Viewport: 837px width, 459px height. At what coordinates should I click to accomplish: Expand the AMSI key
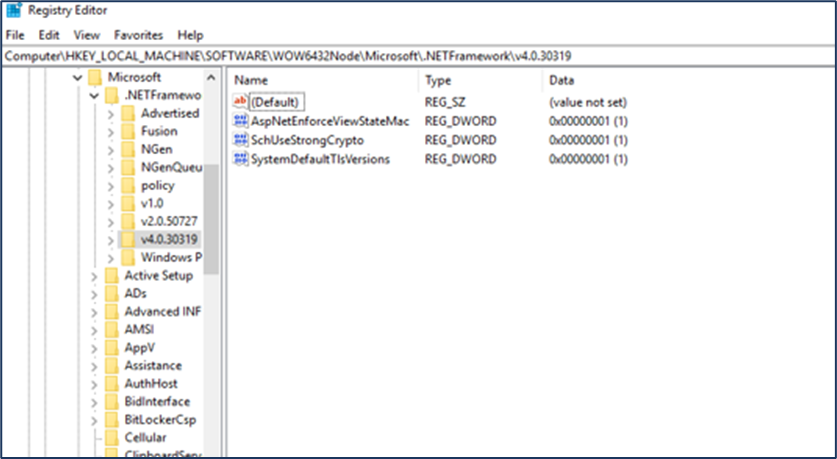click(94, 330)
